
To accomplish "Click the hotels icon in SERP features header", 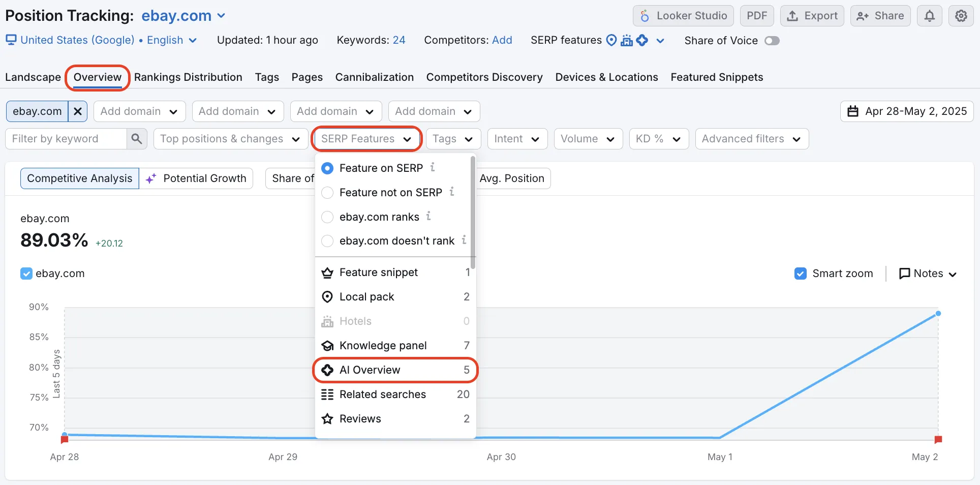I will coord(627,40).
